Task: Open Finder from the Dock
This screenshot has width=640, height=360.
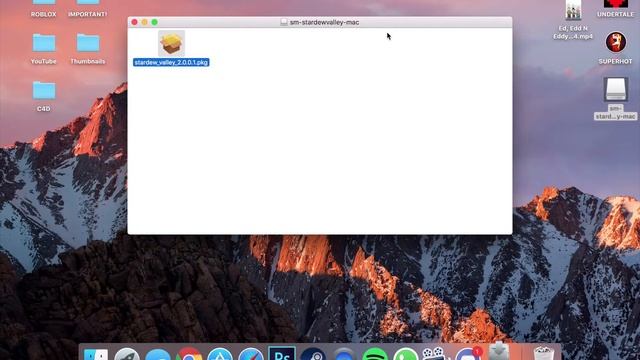Action: [x=96, y=354]
